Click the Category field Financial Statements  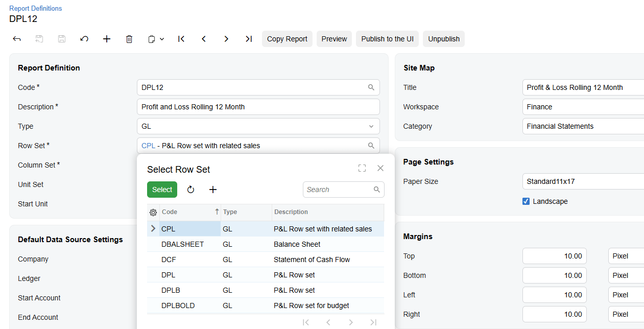click(x=583, y=126)
